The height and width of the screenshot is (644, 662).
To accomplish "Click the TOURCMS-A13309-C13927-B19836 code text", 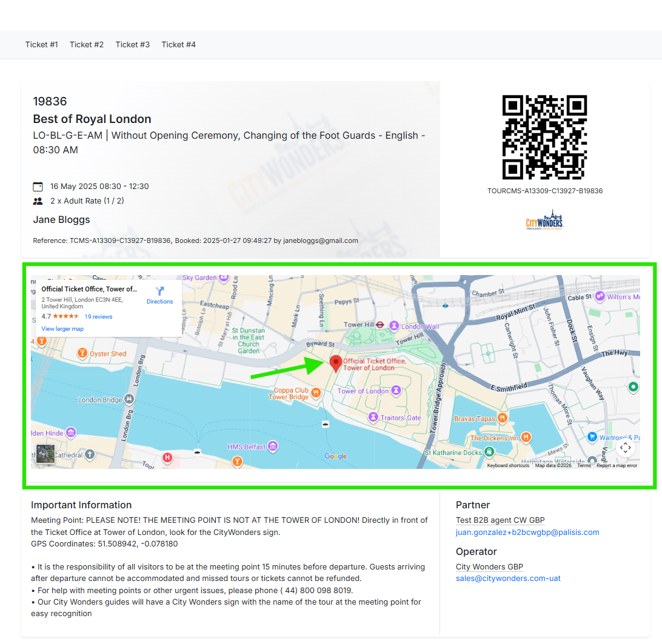I will [545, 191].
